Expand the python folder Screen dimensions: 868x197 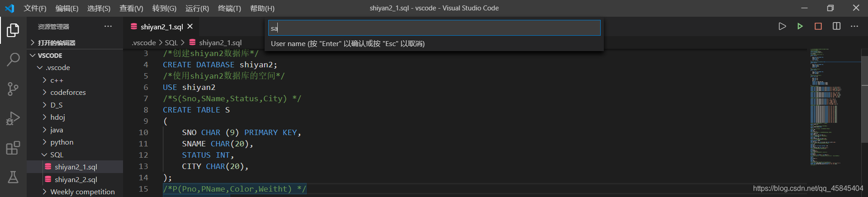click(75, 142)
